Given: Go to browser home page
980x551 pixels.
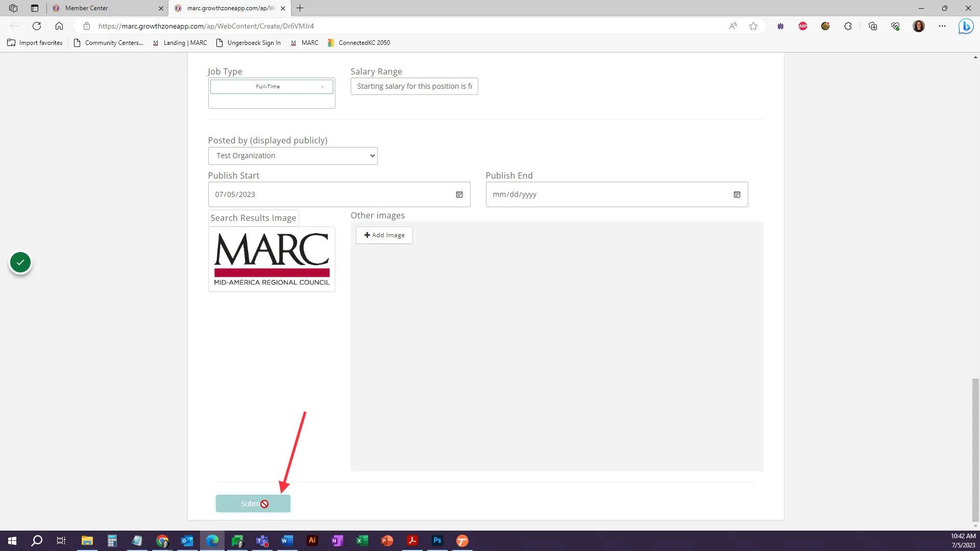Looking at the screenshot, I should [59, 26].
